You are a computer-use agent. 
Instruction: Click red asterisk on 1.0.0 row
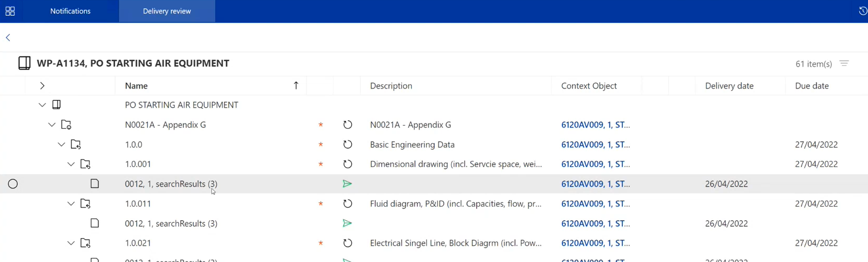click(x=321, y=145)
